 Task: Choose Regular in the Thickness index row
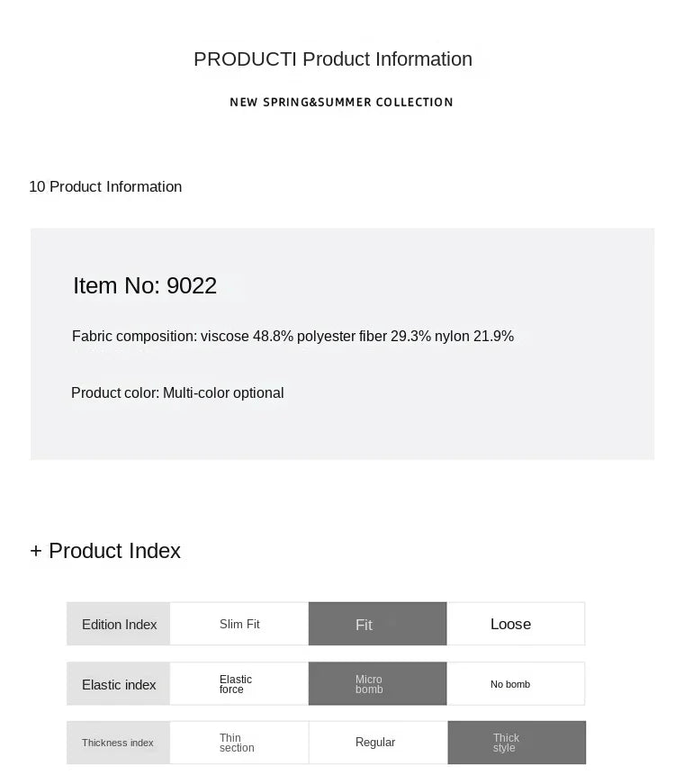(377, 743)
